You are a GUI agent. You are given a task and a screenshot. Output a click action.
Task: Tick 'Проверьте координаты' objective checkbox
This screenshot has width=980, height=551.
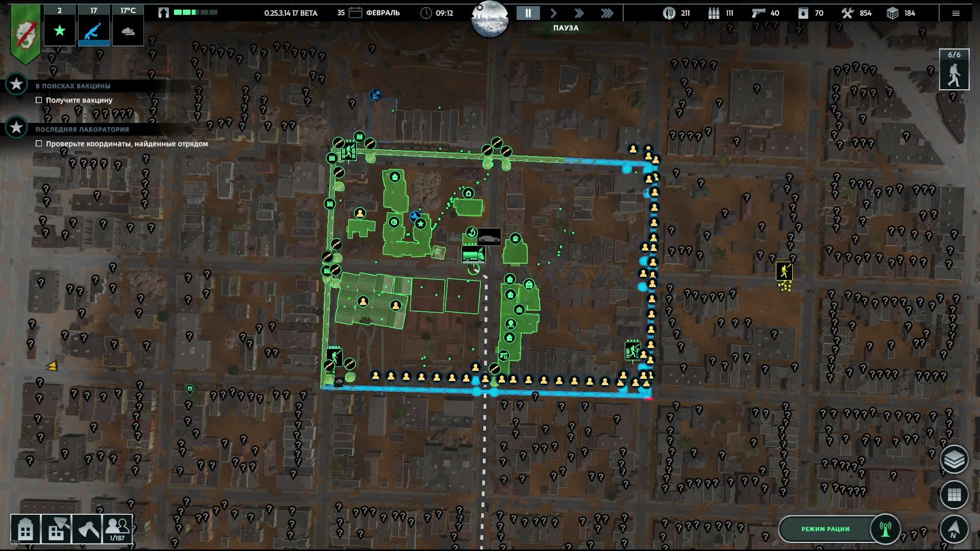(39, 144)
